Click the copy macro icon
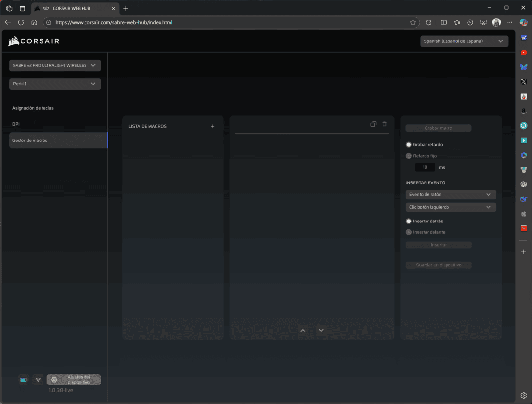Screen dimensions: 532x404 pyautogui.click(x=373, y=124)
